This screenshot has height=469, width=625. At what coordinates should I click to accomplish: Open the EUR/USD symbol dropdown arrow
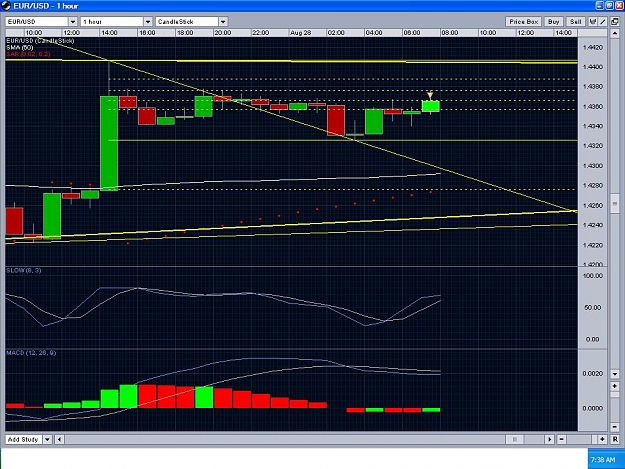(x=73, y=22)
